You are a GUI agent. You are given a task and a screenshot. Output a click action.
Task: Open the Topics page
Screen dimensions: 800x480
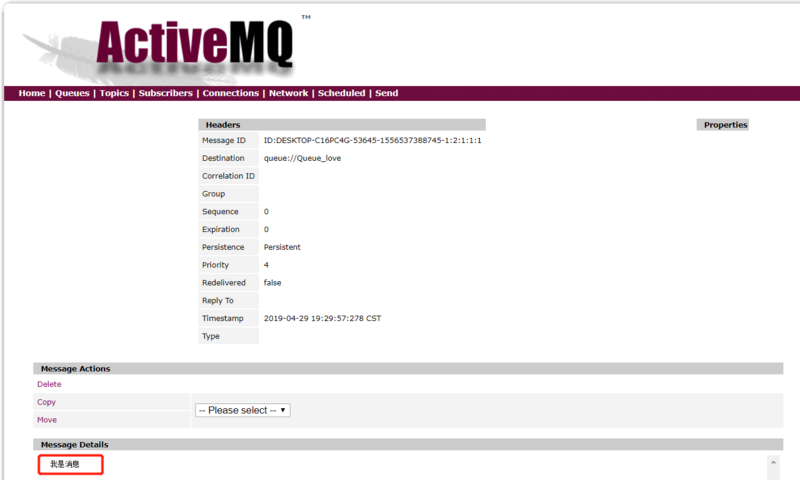coord(114,93)
